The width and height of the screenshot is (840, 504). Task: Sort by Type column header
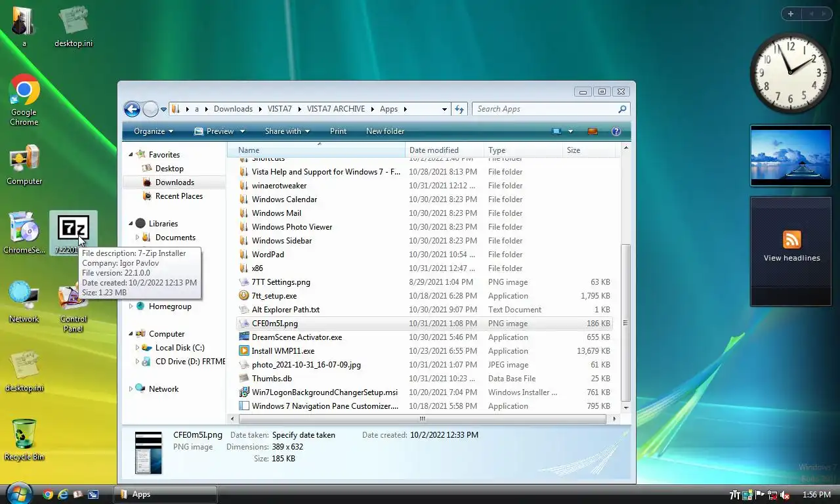click(x=523, y=150)
